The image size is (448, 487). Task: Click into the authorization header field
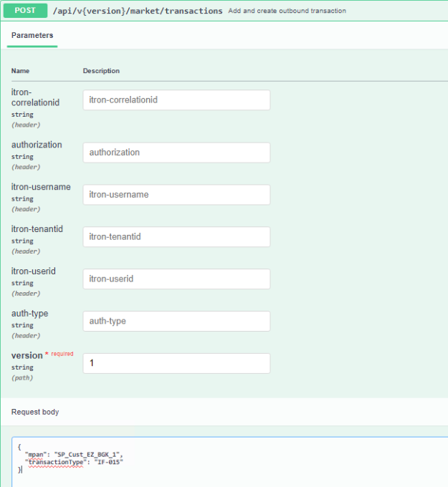[x=176, y=153]
